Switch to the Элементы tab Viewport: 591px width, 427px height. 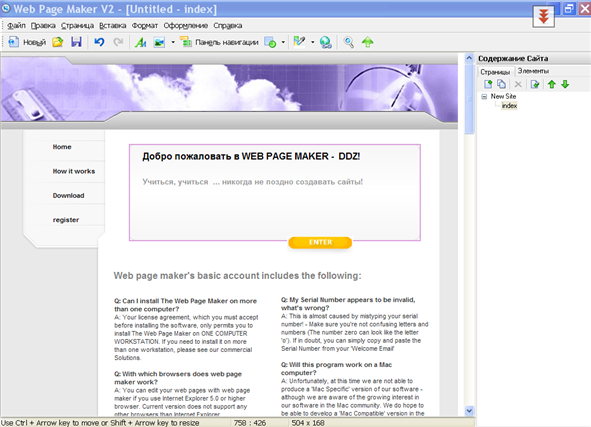(x=533, y=71)
